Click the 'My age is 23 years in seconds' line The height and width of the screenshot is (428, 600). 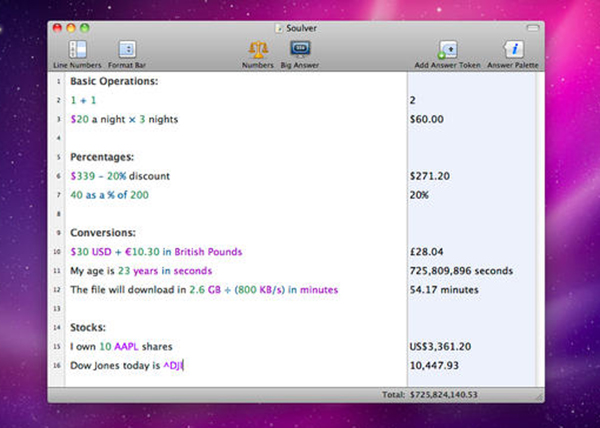[x=141, y=271]
